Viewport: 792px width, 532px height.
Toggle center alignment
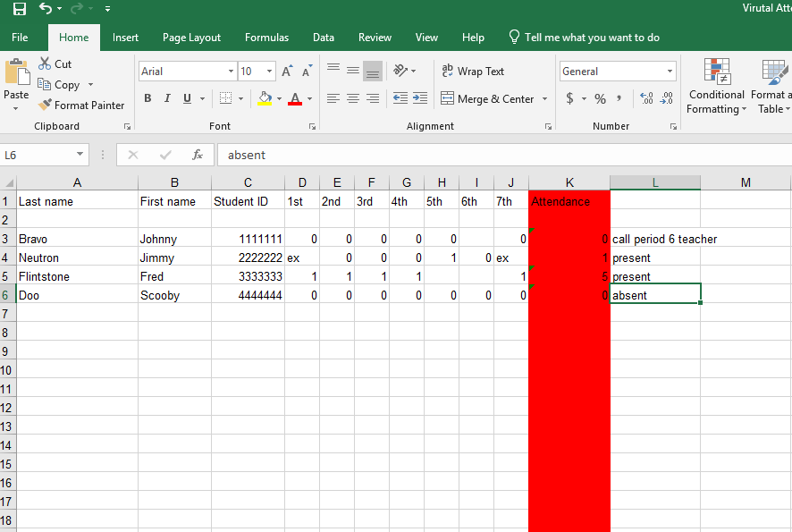pos(352,98)
